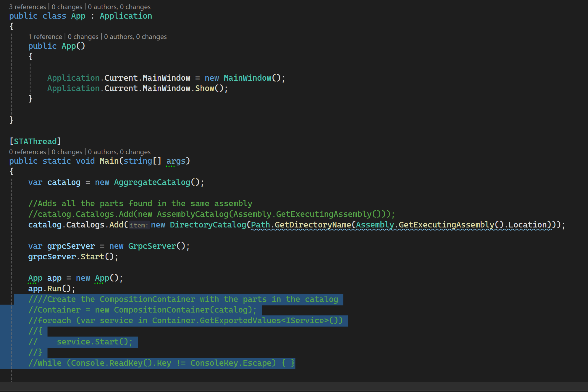This screenshot has height=392, width=588.
Task: Click the Show method call on MainWindow
Action: coord(204,88)
